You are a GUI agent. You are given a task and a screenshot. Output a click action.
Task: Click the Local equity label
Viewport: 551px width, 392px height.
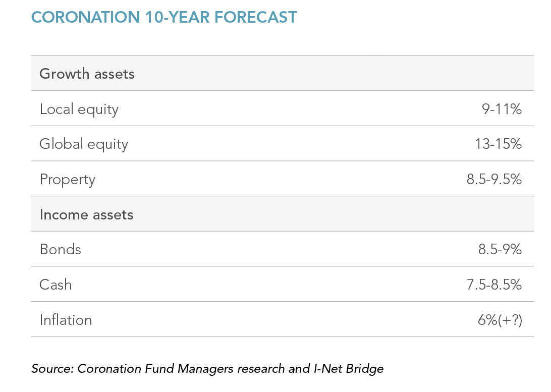coord(79,109)
